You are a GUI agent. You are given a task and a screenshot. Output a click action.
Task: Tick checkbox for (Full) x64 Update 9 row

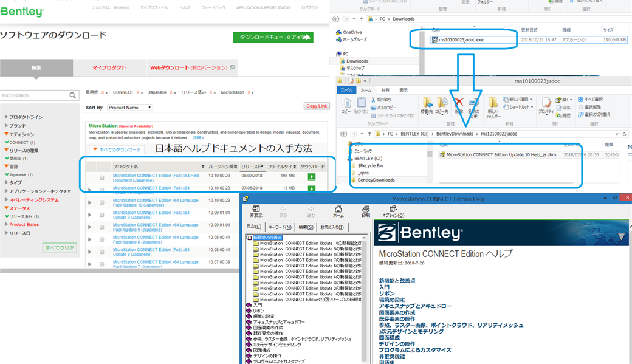coord(102,215)
